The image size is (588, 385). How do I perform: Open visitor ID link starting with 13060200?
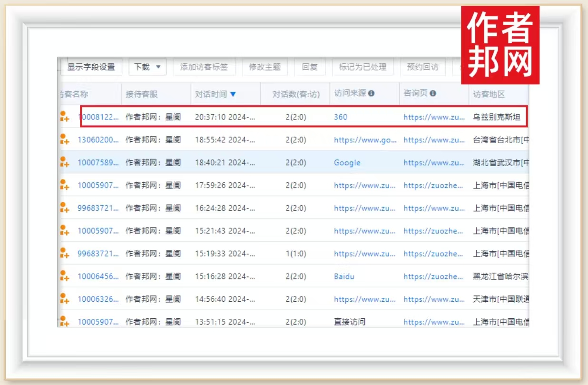(x=98, y=140)
